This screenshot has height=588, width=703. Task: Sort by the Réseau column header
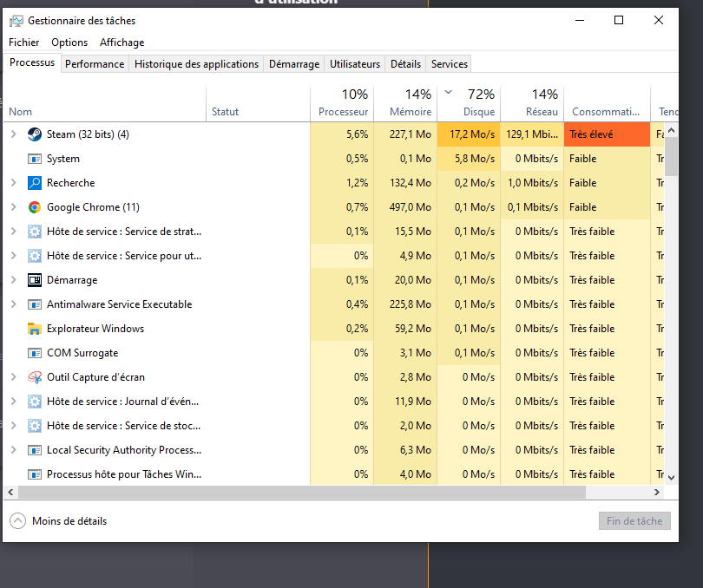pyautogui.click(x=532, y=103)
